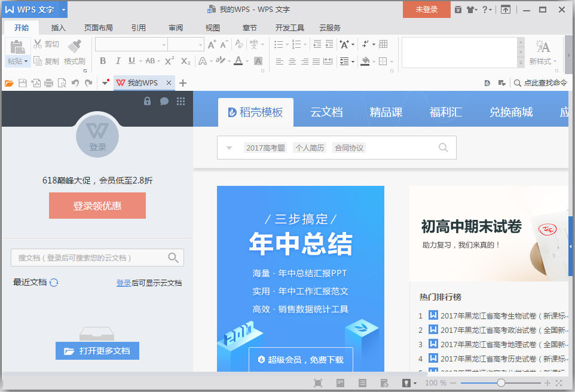Switch to the 审阅 ribbon tab

tap(176, 28)
